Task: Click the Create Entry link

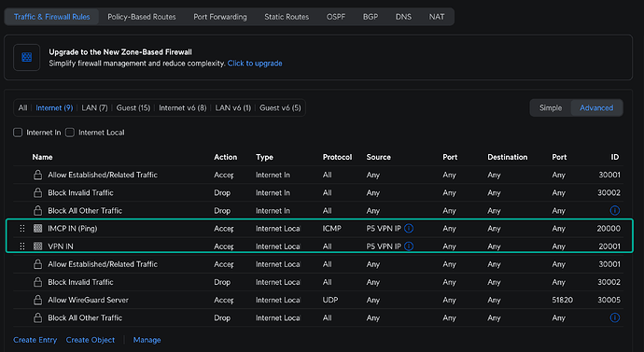Action: tap(35, 340)
